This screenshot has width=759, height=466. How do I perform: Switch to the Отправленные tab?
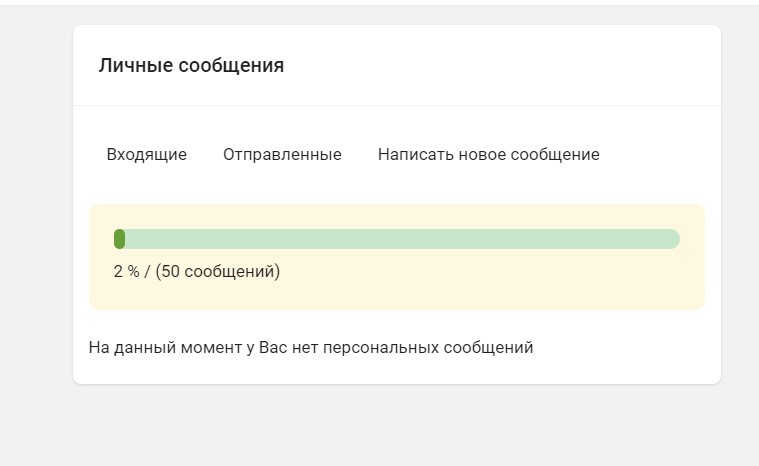tap(282, 155)
